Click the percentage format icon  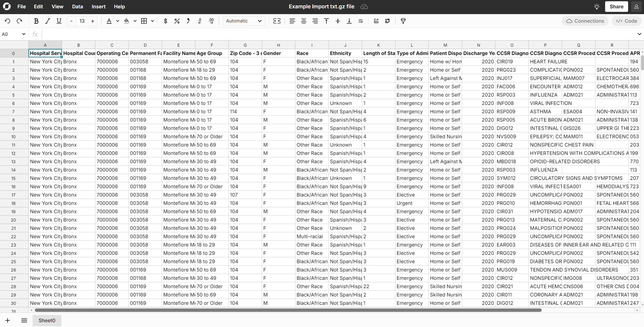(x=176, y=20)
